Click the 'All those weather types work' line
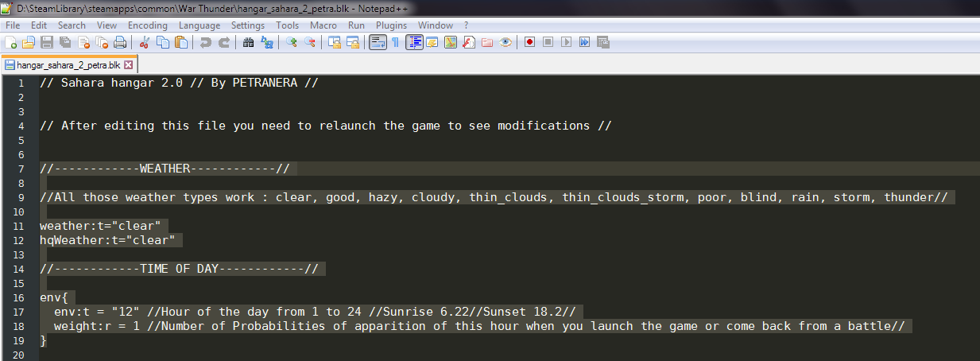 pyautogui.click(x=494, y=197)
